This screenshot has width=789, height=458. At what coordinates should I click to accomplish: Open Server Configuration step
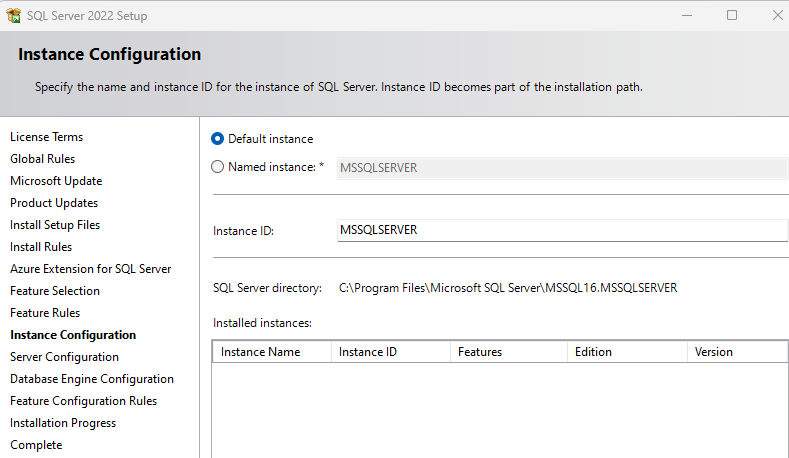pos(64,357)
